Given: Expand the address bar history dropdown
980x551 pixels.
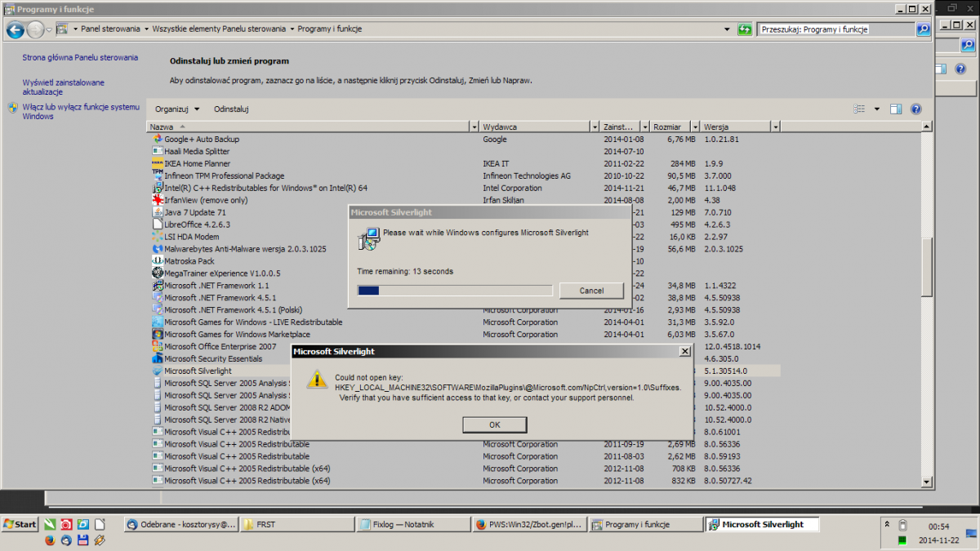Looking at the screenshot, I should coord(728,29).
